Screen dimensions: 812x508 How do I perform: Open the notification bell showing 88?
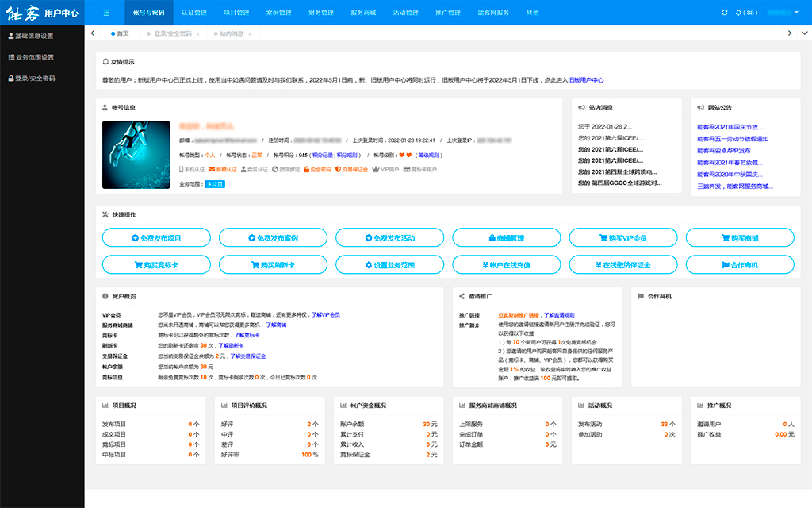(739, 13)
